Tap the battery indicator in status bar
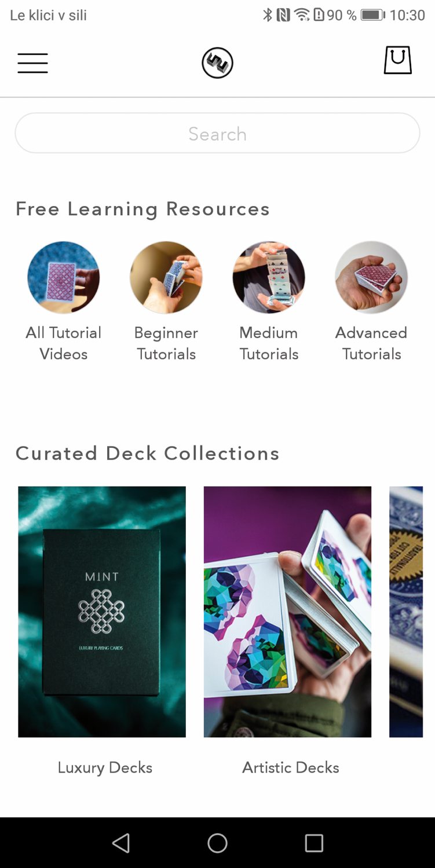The width and height of the screenshot is (435, 868). pyautogui.click(x=373, y=15)
